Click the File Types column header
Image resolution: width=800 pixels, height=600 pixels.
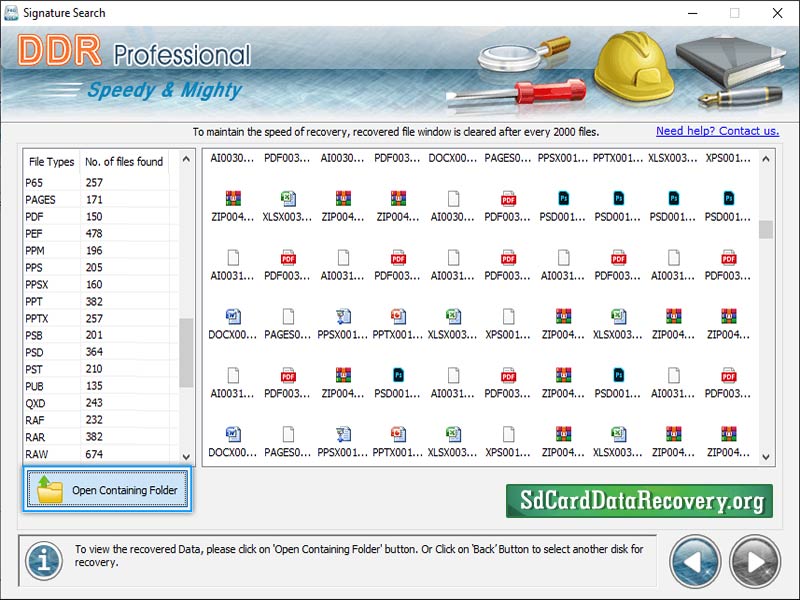[x=51, y=162]
